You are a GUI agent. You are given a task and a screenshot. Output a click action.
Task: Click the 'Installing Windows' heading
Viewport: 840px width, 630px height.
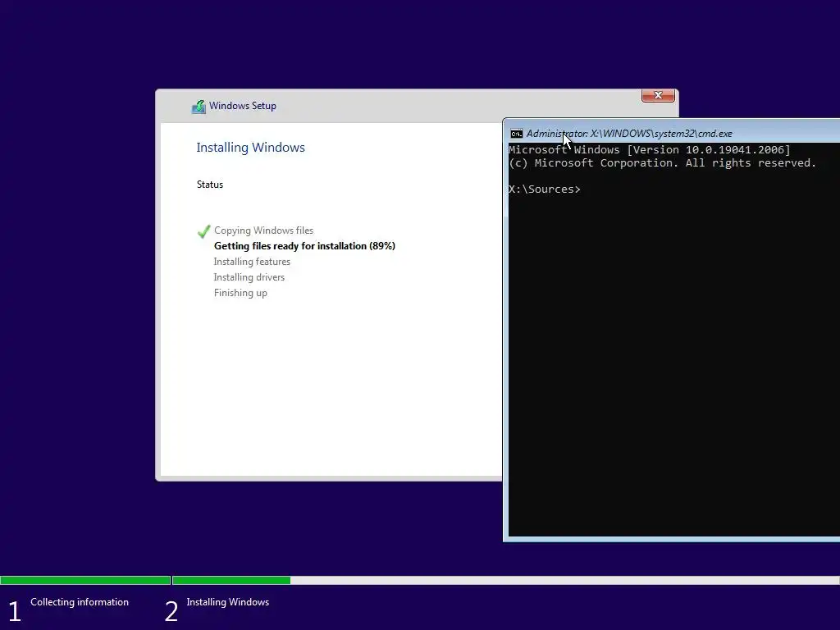(x=250, y=148)
